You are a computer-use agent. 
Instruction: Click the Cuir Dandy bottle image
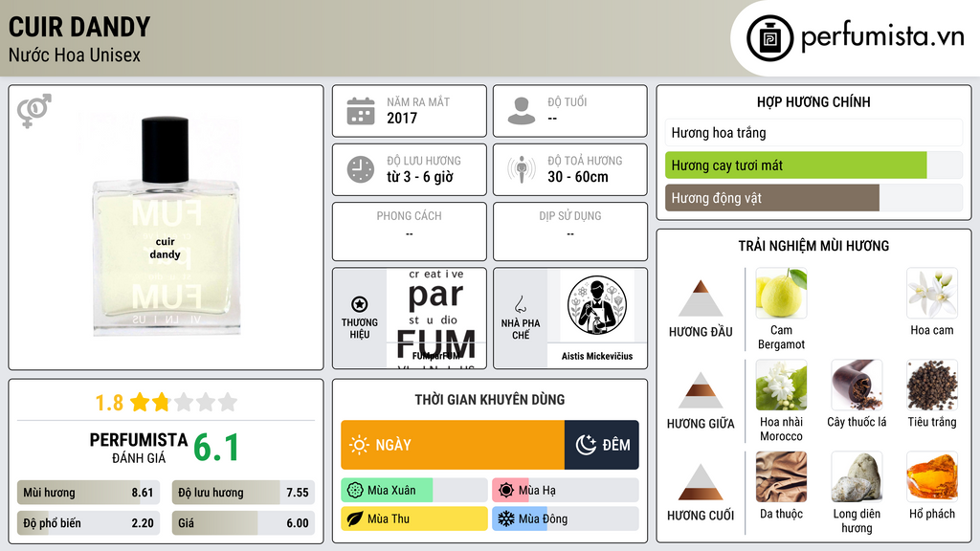click(166, 226)
